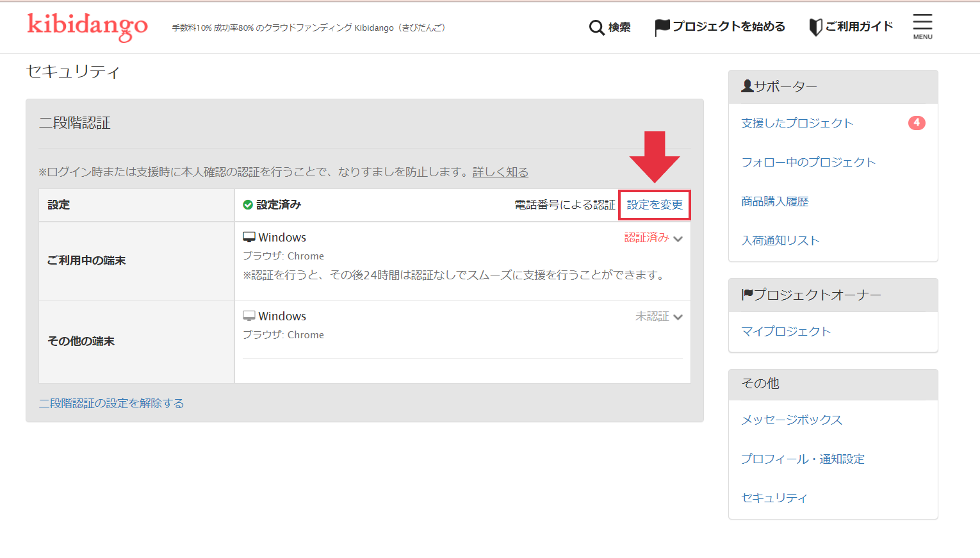Click the 未認証 status text

click(x=652, y=316)
